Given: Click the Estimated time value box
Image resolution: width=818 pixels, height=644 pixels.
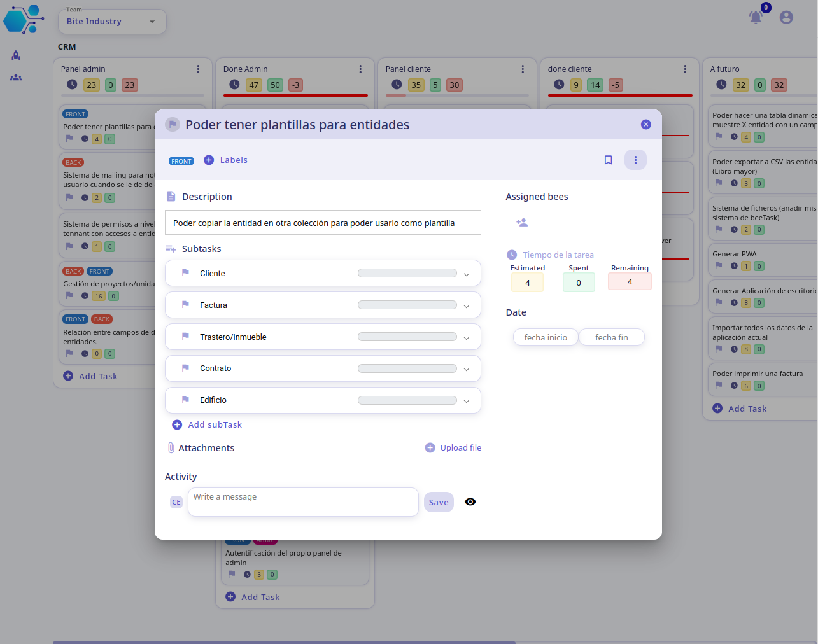Looking at the screenshot, I should [x=527, y=283].
